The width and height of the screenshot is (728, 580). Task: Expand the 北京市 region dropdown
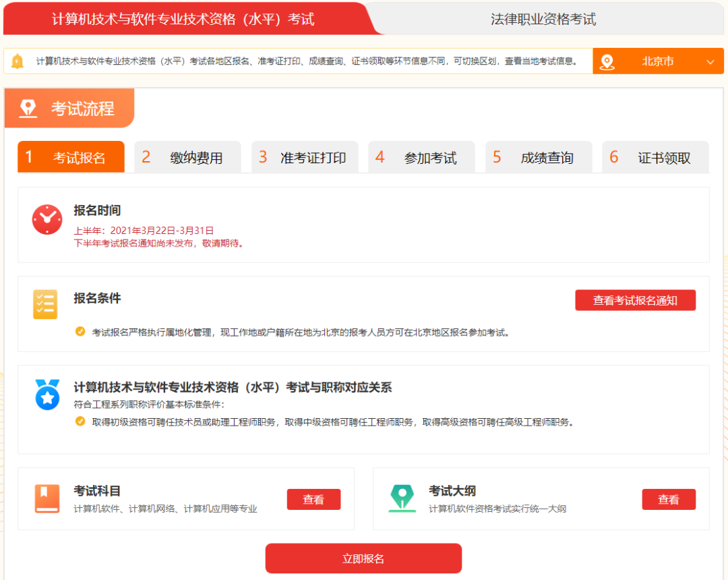pos(710,62)
